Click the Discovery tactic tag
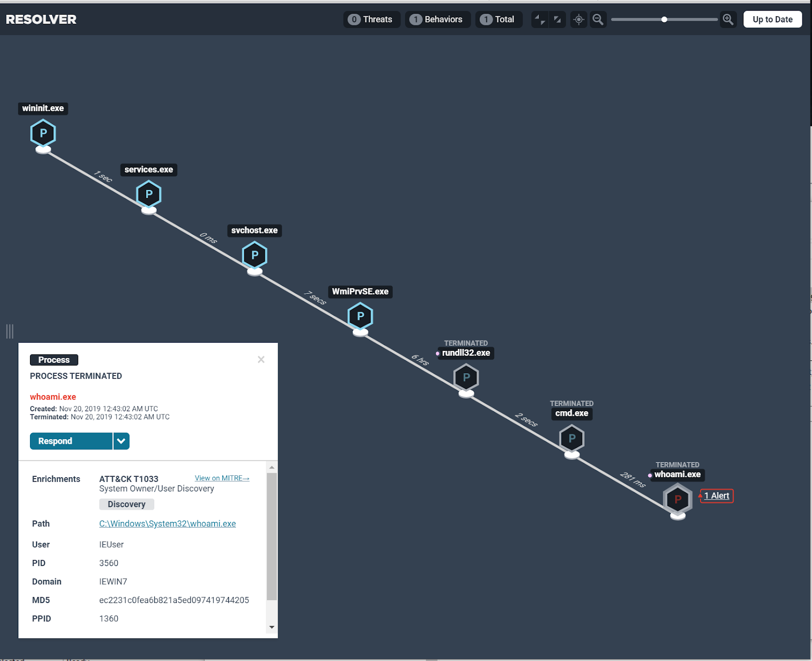Screen dimensions: 812x661 pos(126,504)
